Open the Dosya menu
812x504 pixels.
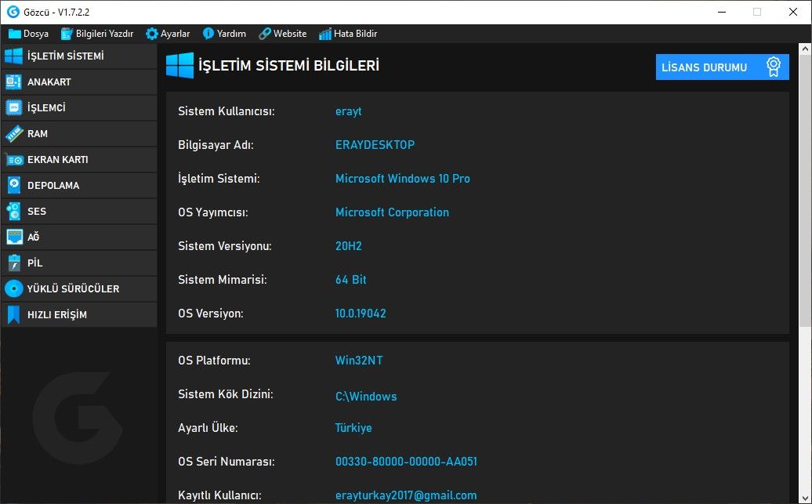[x=29, y=34]
